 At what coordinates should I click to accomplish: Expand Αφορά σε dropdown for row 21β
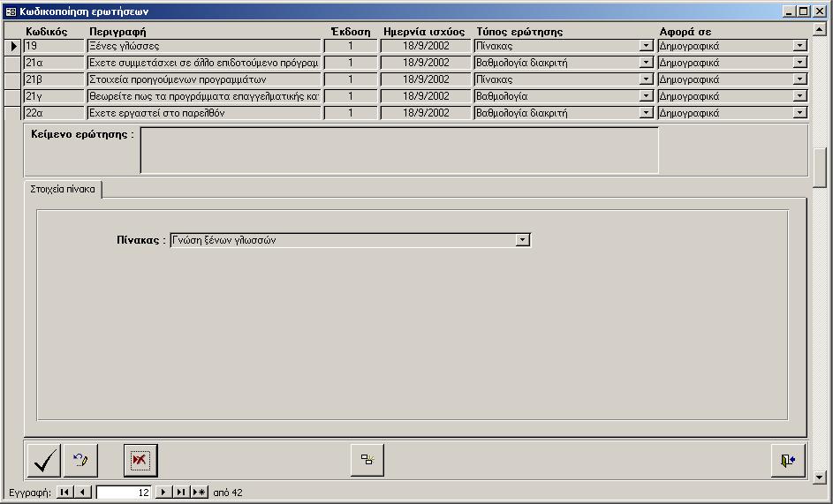(x=800, y=79)
